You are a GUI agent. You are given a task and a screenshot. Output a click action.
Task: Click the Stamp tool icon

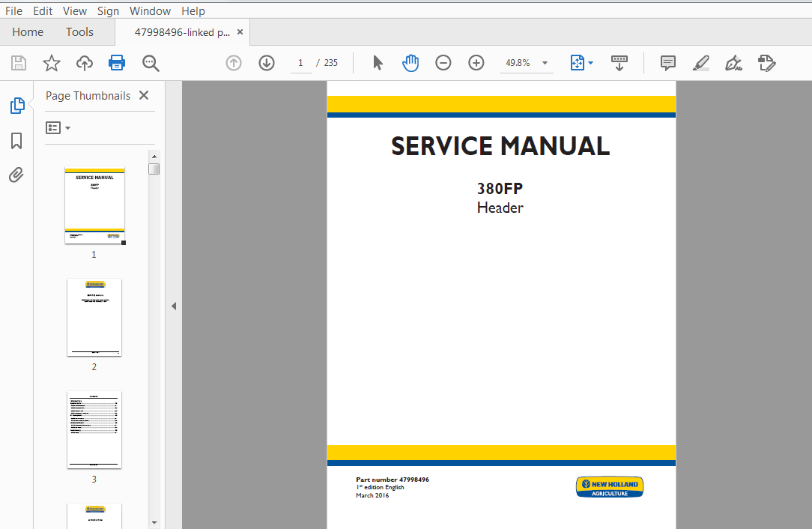(x=766, y=63)
